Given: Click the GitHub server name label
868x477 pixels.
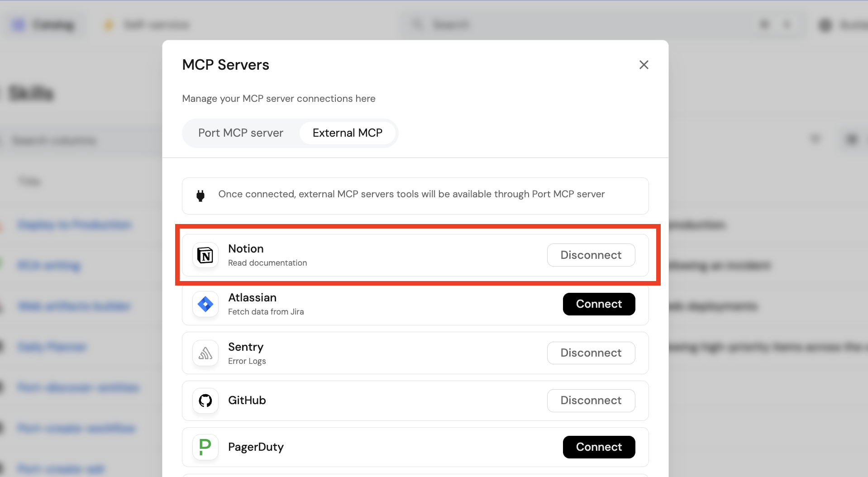Looking at the screenshot, I should click(x=247, y=401).
